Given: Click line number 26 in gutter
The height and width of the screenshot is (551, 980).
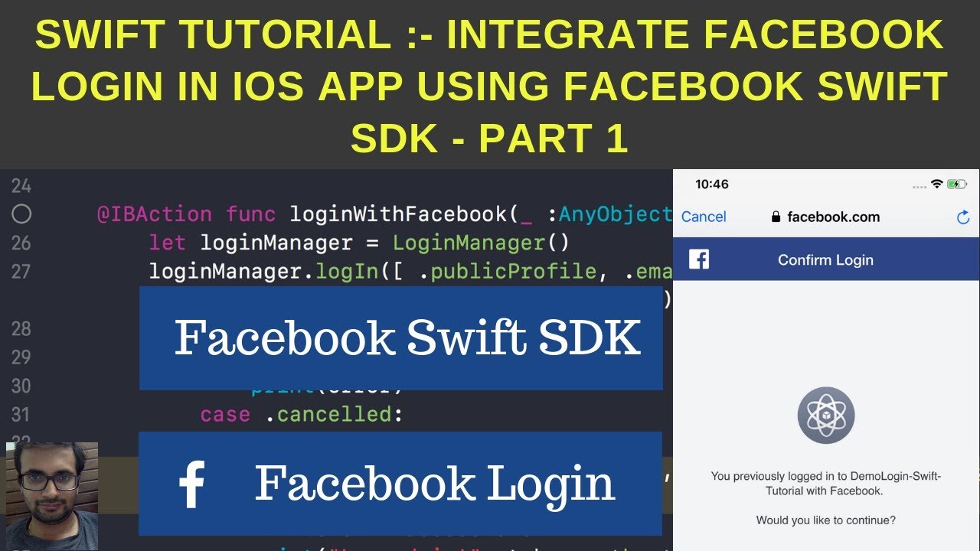Looking at the screenshot, I should [21, 243].
